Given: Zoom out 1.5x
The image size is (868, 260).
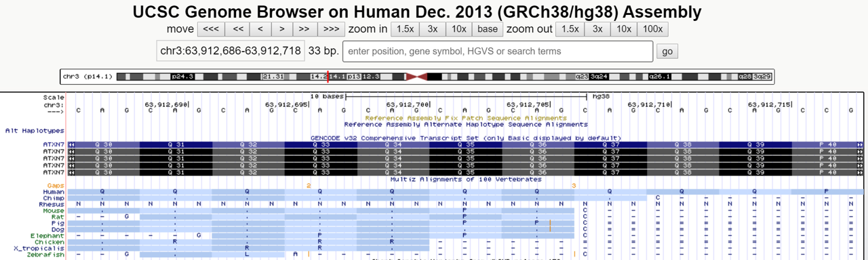Looking at the screenshot, I should pyautogui.click(x=570, y=29).
